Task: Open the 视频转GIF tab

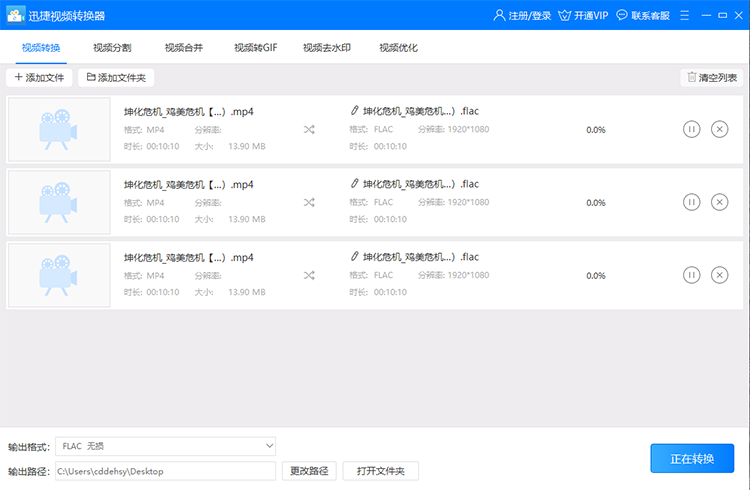Action: pyautogui.click(x=255, y=47)
